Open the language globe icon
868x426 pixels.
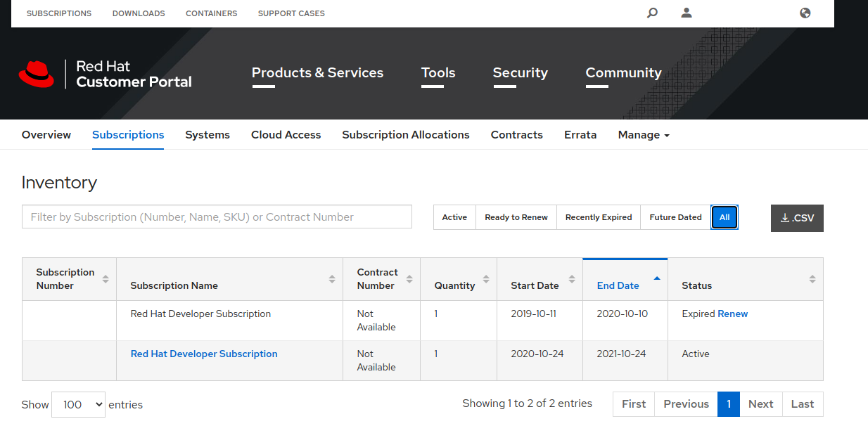[805, 13]
